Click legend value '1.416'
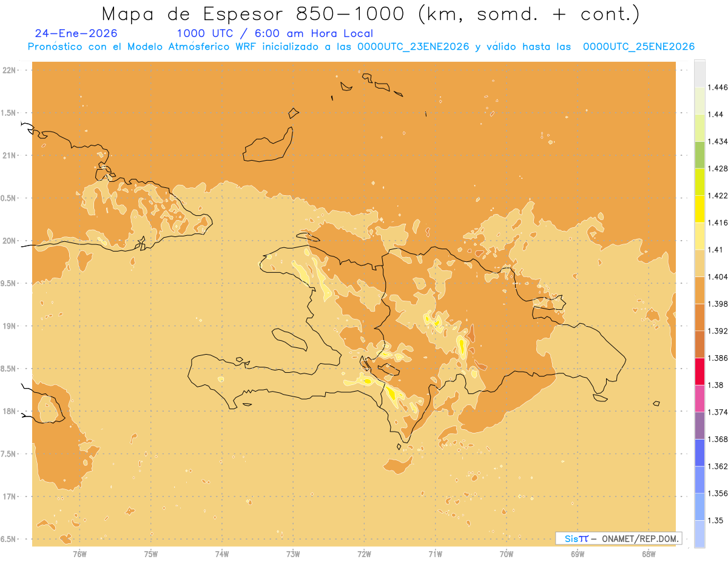This screenshot has width=728, height=562. click(x=719, y=222)
